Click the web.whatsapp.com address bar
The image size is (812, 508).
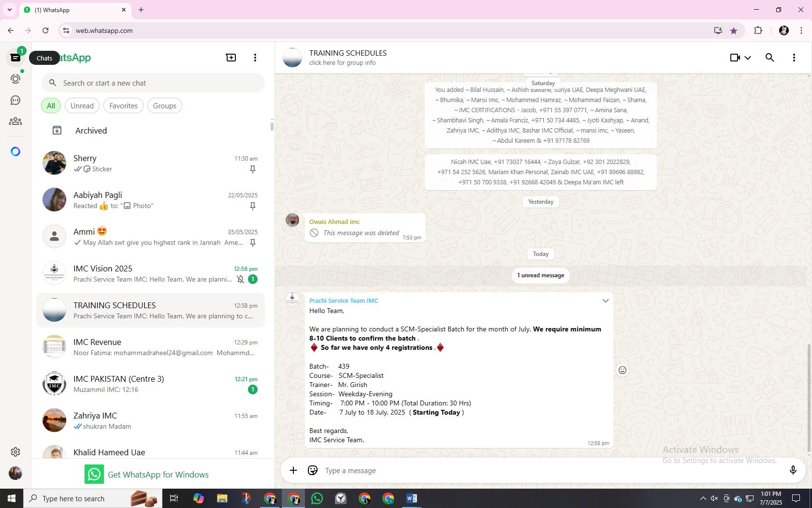[x=387, y=30]
